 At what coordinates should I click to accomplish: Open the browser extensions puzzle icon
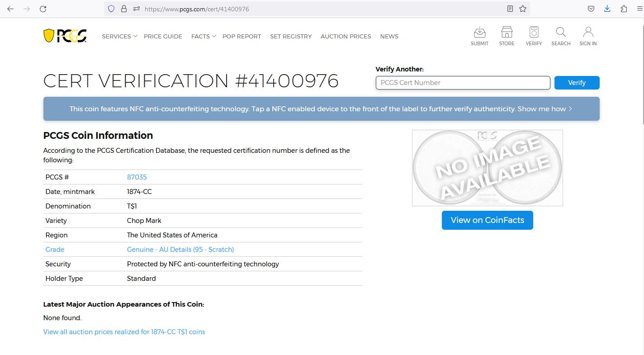pyautogui.click(x=624, y=9)
